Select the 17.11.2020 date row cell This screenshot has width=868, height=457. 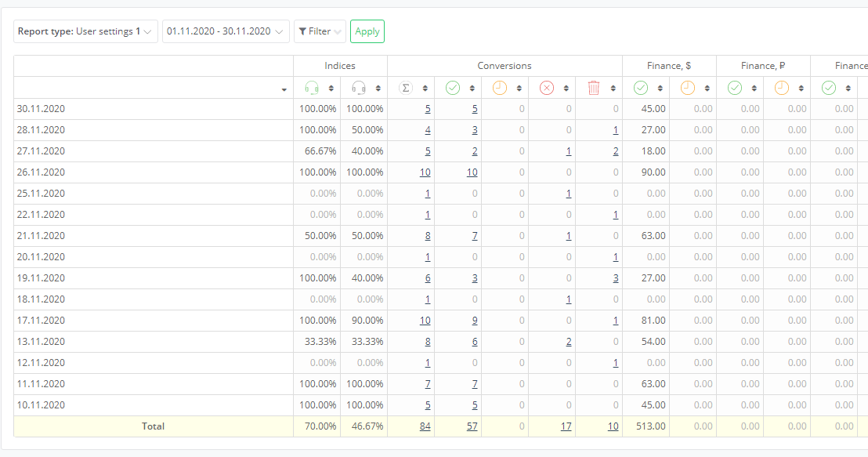point(41,321)
